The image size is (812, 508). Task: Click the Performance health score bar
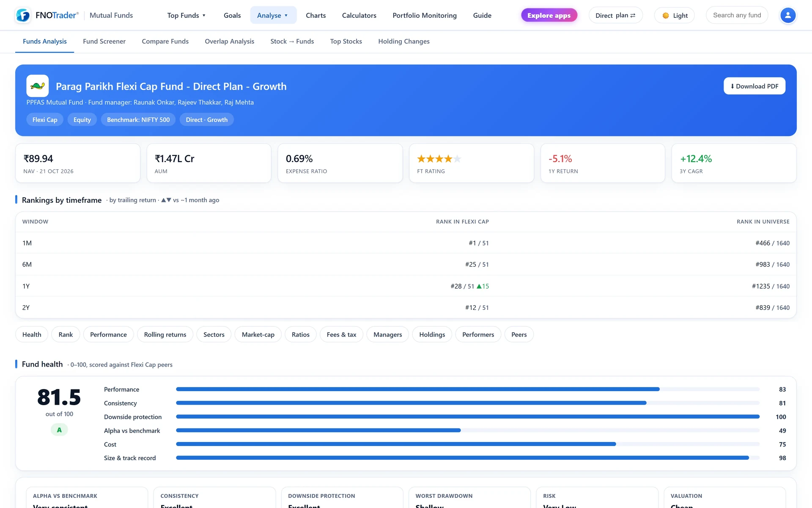(468, 389)
